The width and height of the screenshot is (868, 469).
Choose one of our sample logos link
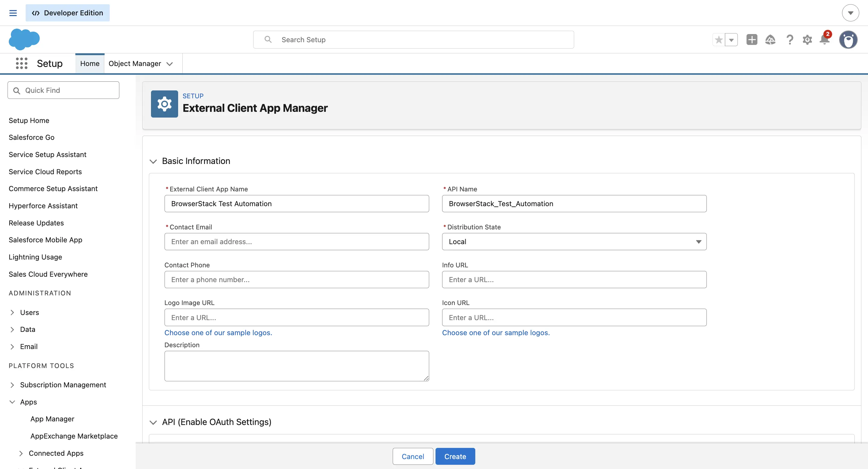pos(218,332)
